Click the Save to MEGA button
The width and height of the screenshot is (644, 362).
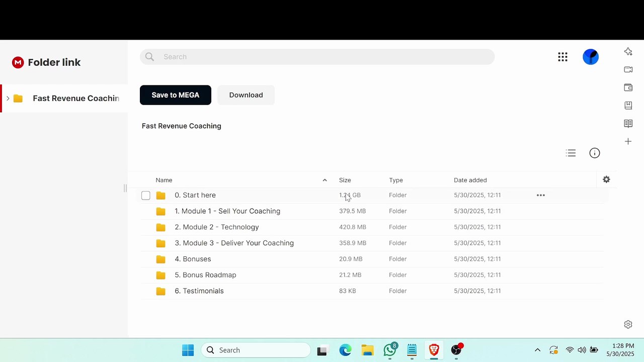[176, 95]
